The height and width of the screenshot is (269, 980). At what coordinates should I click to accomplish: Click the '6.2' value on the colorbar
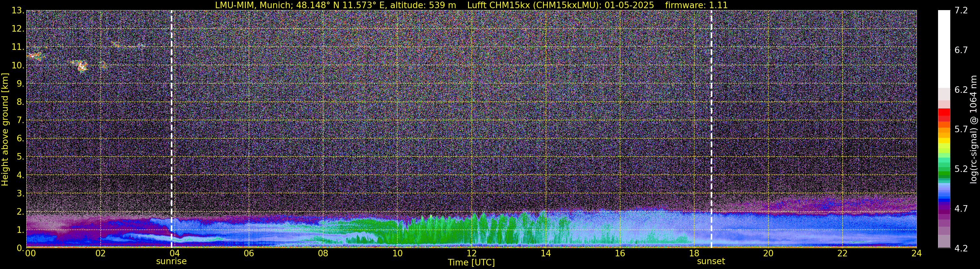(x=961, y=90)
